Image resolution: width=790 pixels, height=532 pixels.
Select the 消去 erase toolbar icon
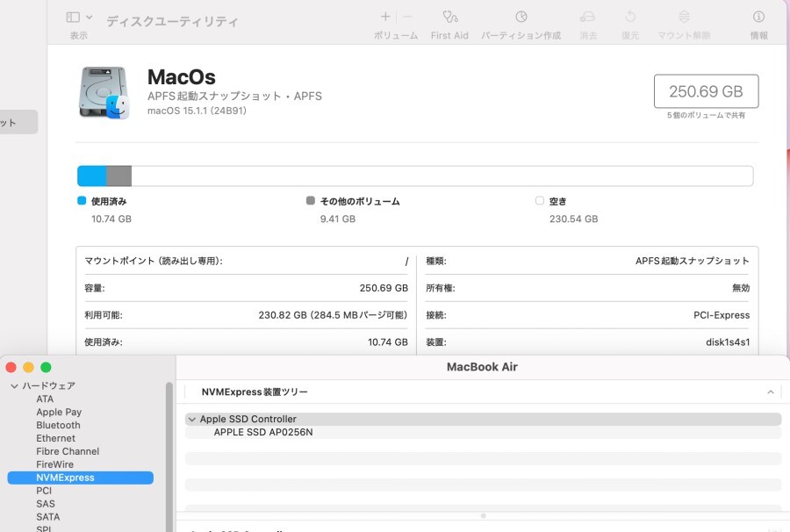(x=587, y=18)
